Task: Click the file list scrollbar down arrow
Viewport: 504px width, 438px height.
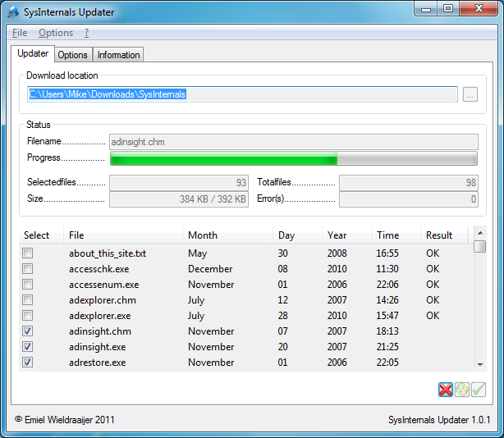Action: point(480,364)
